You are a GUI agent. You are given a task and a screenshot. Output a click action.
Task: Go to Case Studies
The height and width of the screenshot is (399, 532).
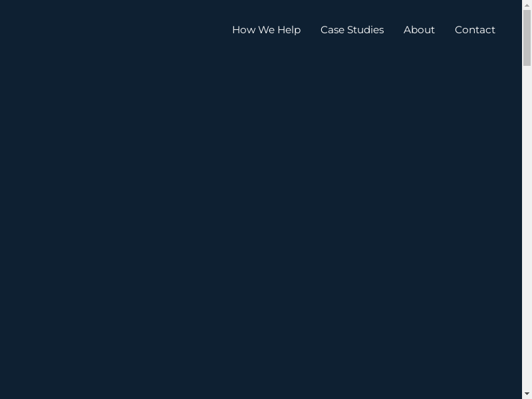(x=352, y=30)
